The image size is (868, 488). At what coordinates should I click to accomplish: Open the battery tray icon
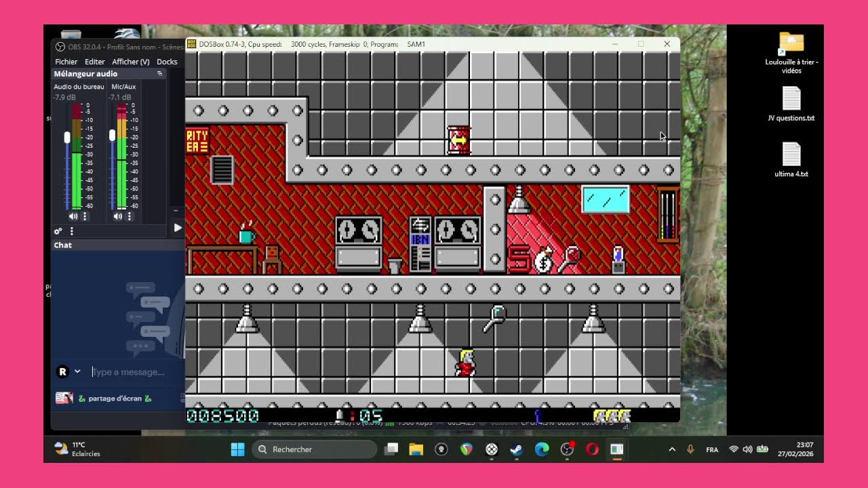[x=762, y=449]
